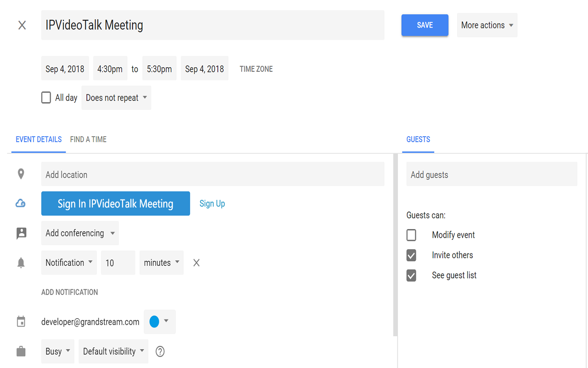
Task: Save the IPVideoTalk Meeting event
Action: (x=424, y=25)
